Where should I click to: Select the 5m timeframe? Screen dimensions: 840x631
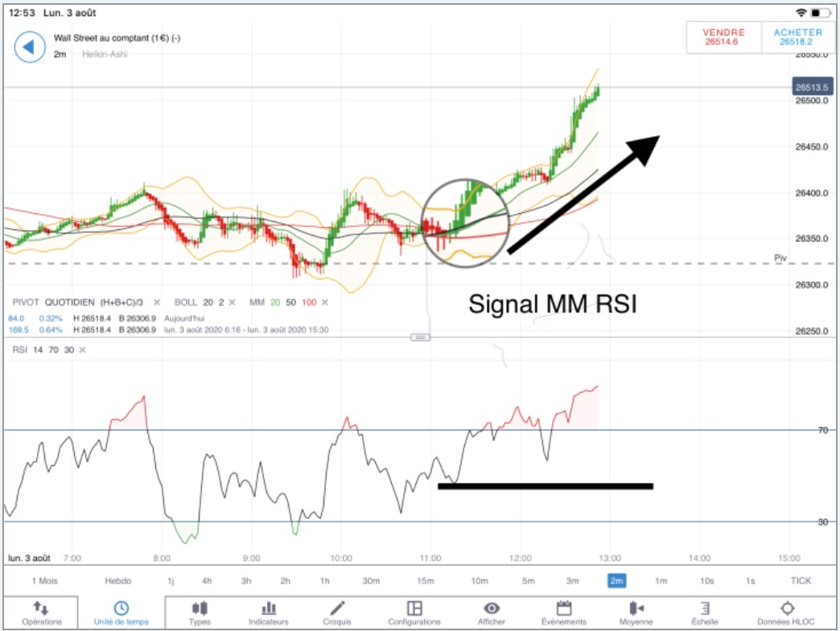528,580
